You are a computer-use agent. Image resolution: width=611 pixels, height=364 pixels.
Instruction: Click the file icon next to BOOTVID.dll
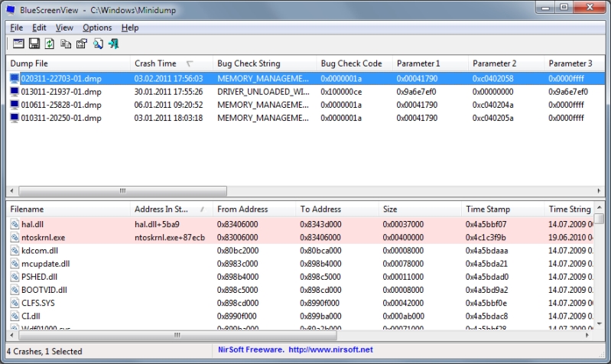(x=15, y=290)
